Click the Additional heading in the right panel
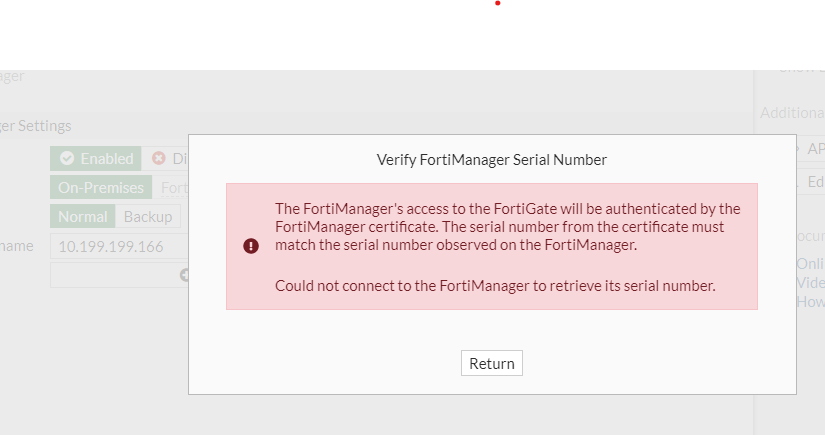The width and height of the screenshot is (825, 435). point(792,113)
